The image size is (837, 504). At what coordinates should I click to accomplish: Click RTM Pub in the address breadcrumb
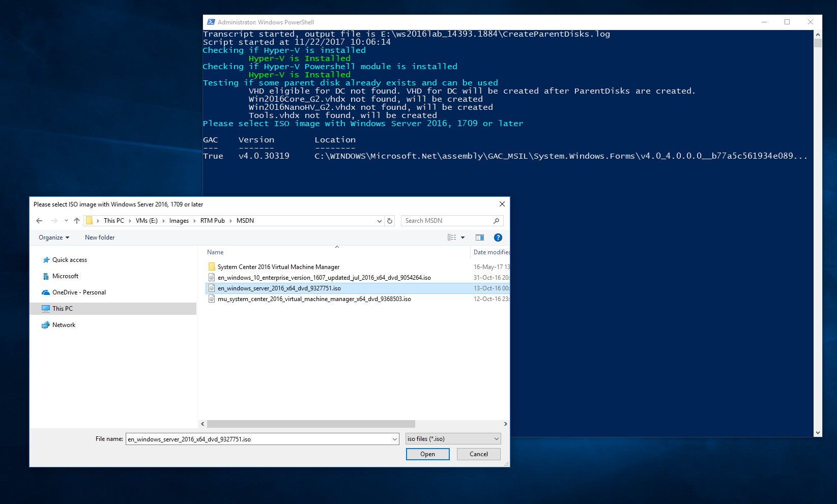[213, 221]
